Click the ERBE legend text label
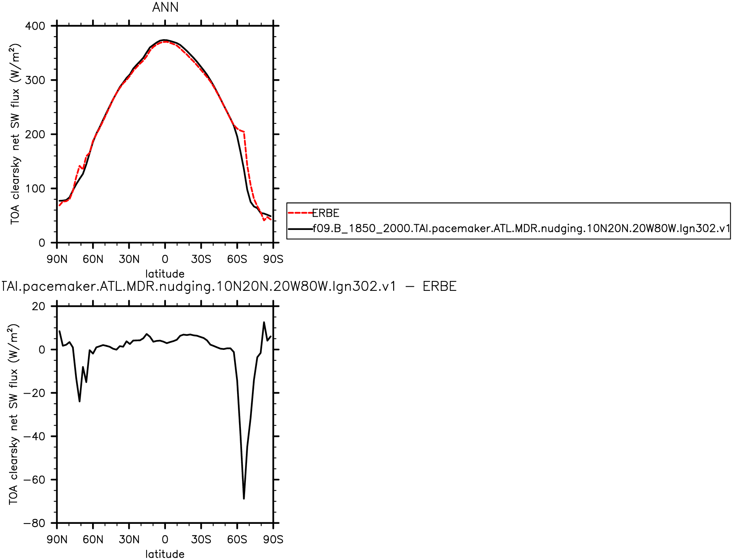This screenshot has width=733, height=560. 326,213
